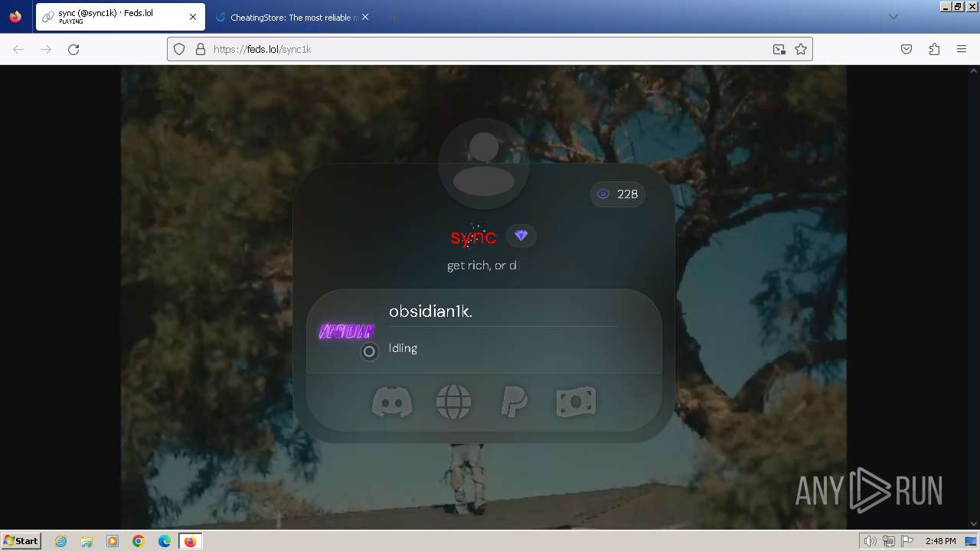Viewport: 980px width, 551px height.
Task: Open the list all tabs dropdown
Action: (893, 17)
